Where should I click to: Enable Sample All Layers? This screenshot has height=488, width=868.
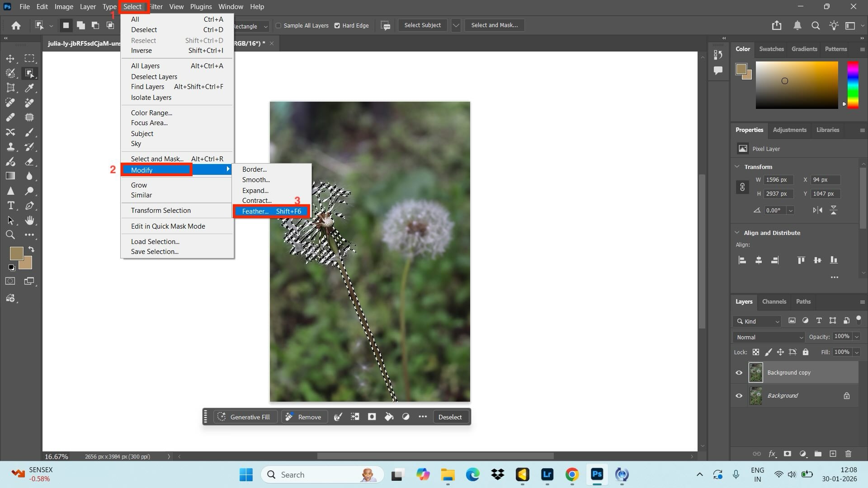[x=279, y=26]
